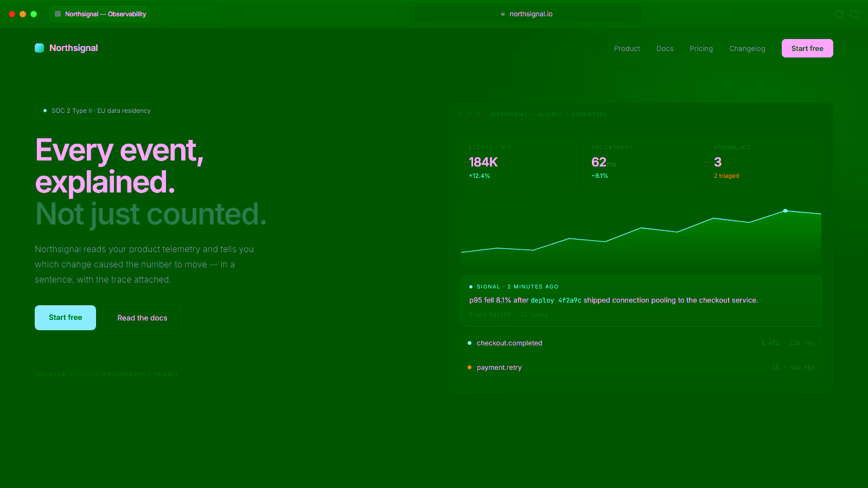
Task: Click the "2,481 · 12s ago" count
Action: (x=788, y=343)
